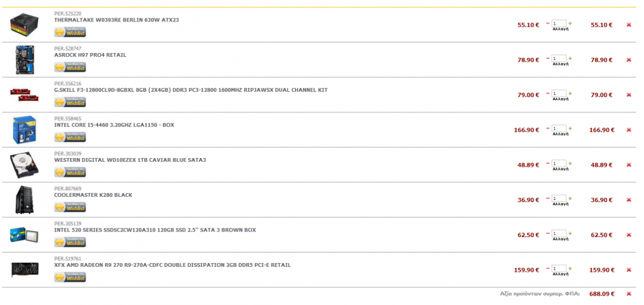Add Coolermaster K280 Black to Wishlist

click(70, 207)
